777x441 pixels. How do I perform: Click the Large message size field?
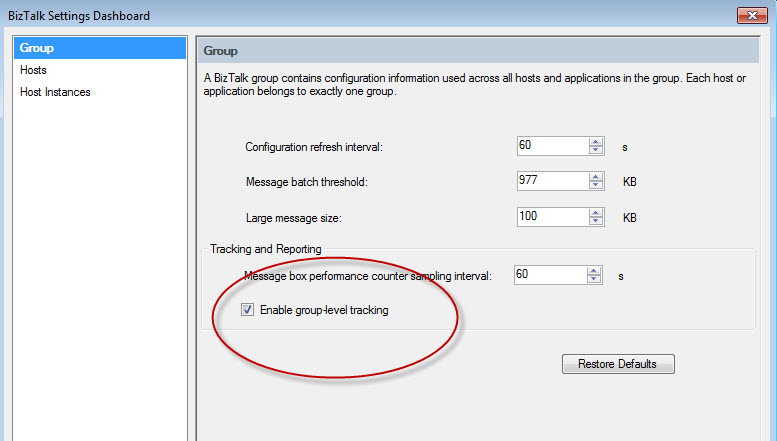[x=552, y=216]
